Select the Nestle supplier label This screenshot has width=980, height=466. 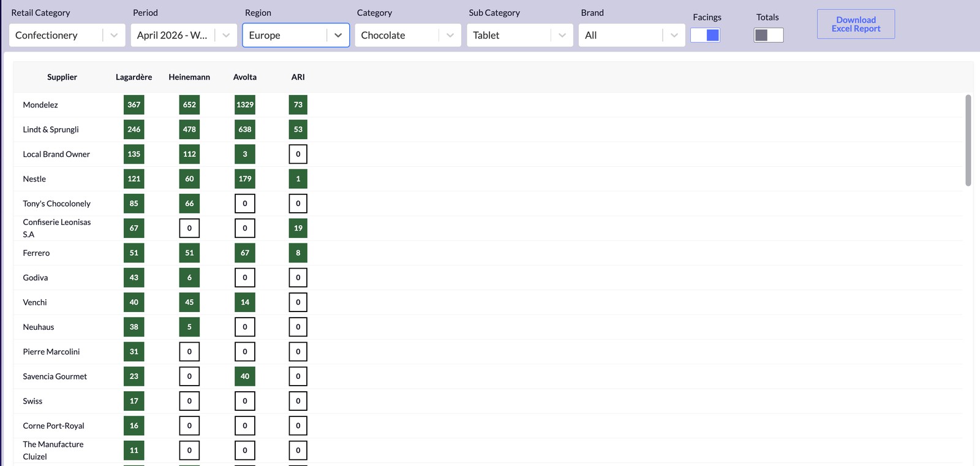tap(34, 179)
